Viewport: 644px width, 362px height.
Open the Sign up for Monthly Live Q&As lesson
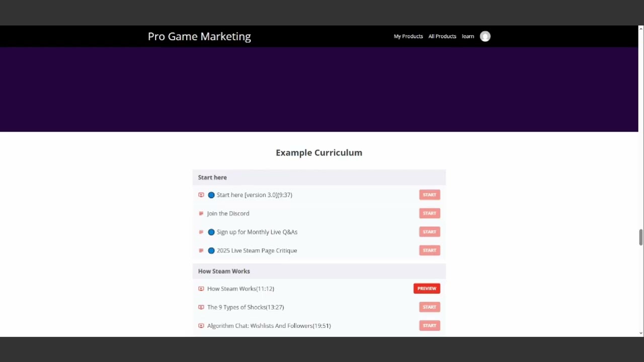pos(257,232)
